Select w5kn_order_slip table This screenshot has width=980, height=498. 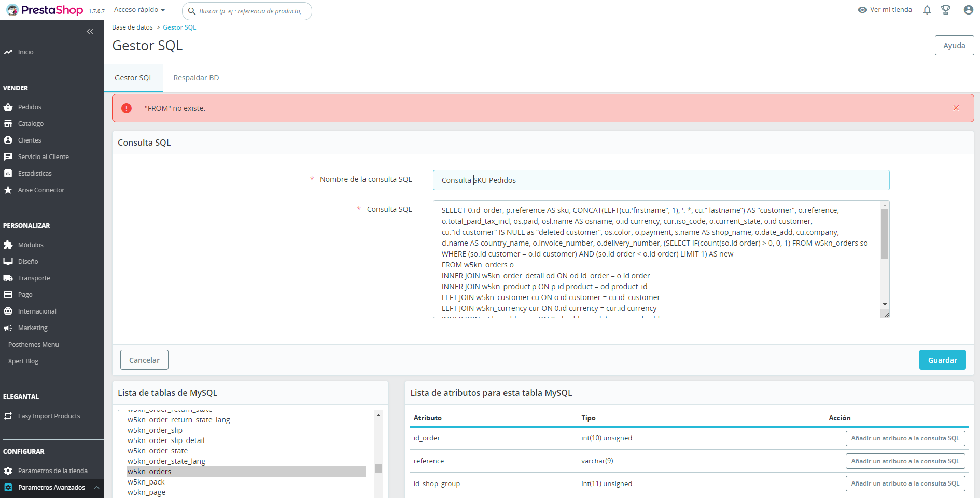pos(155,430)
